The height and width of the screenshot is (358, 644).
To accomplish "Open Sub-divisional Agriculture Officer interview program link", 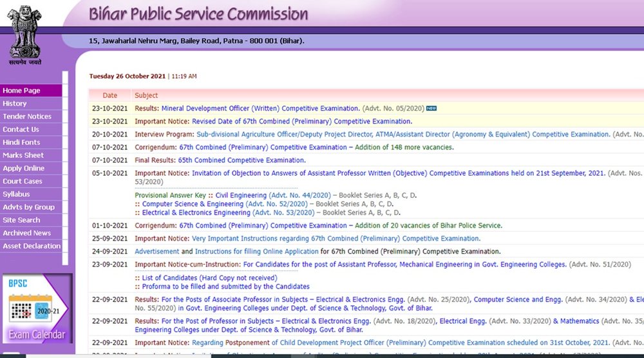I will click(403, 134).
